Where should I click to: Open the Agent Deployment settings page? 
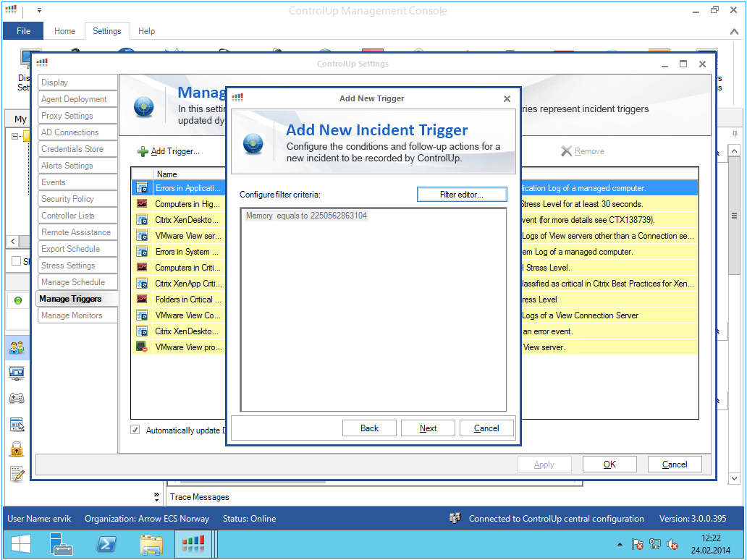tap(77, 99)
